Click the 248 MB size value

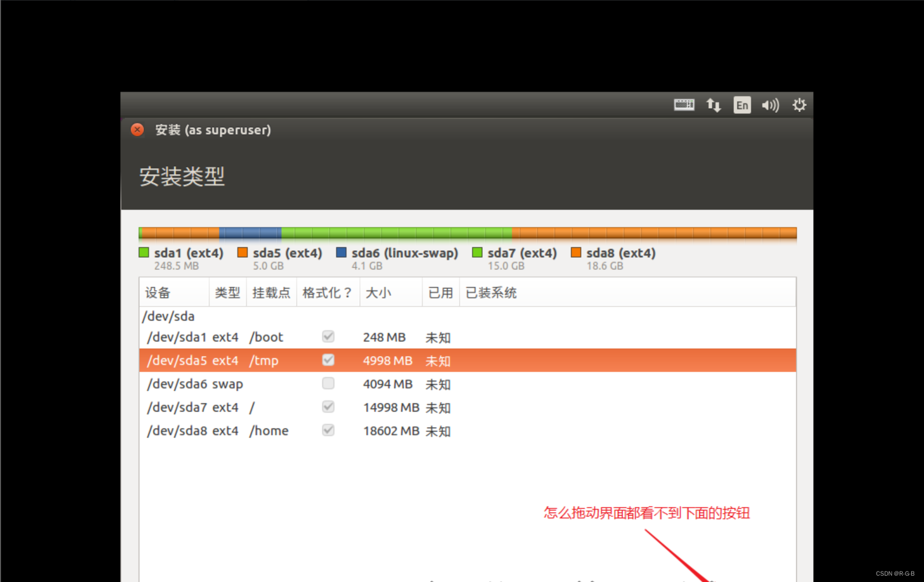384,337
